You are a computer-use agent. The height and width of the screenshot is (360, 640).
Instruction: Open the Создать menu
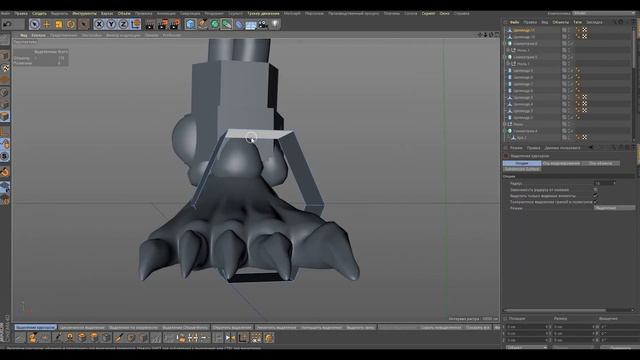point(39,13)
